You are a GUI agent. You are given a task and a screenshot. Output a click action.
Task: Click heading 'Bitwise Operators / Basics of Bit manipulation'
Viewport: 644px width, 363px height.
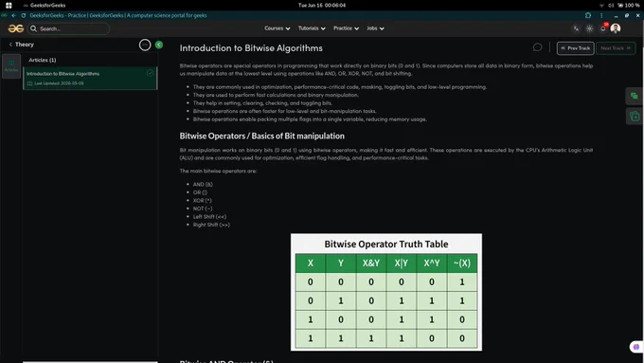pos(262,136)
